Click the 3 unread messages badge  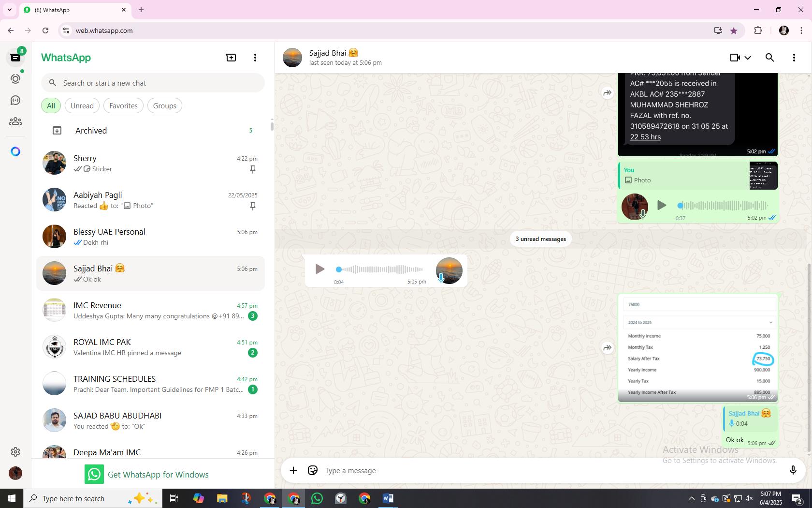pos(540,239)
